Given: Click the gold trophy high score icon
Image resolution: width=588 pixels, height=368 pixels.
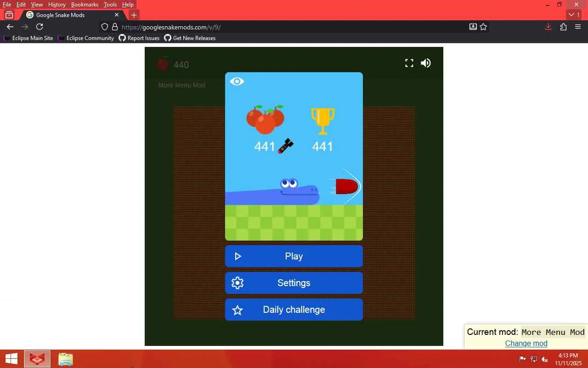Looking at the screenshot, I should pyautogui.click(x=322, y=121).
